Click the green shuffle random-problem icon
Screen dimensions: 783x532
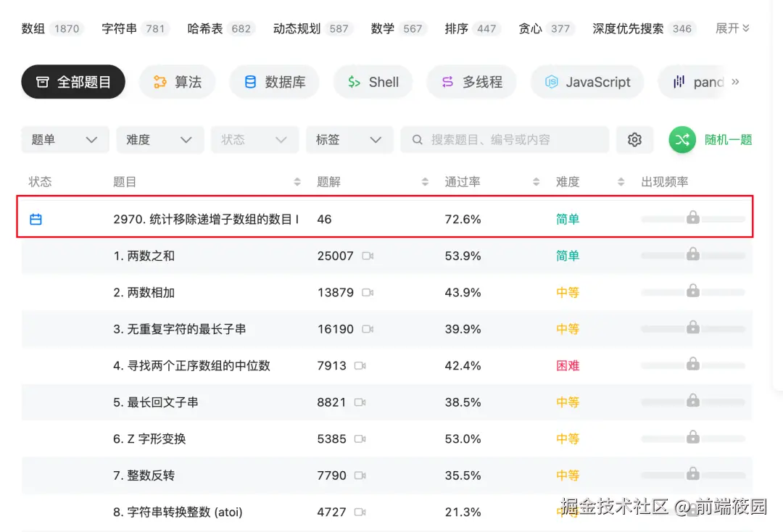682,140
